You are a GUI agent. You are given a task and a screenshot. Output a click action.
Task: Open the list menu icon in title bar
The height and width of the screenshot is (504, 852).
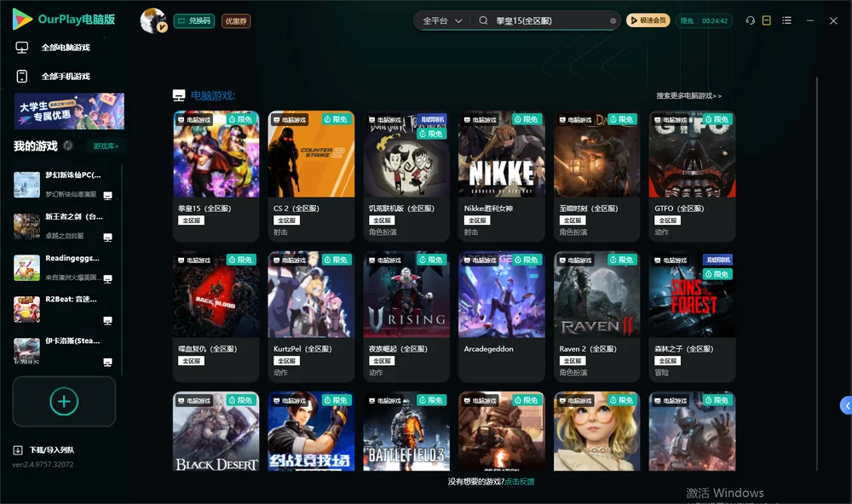click(786, 20)
